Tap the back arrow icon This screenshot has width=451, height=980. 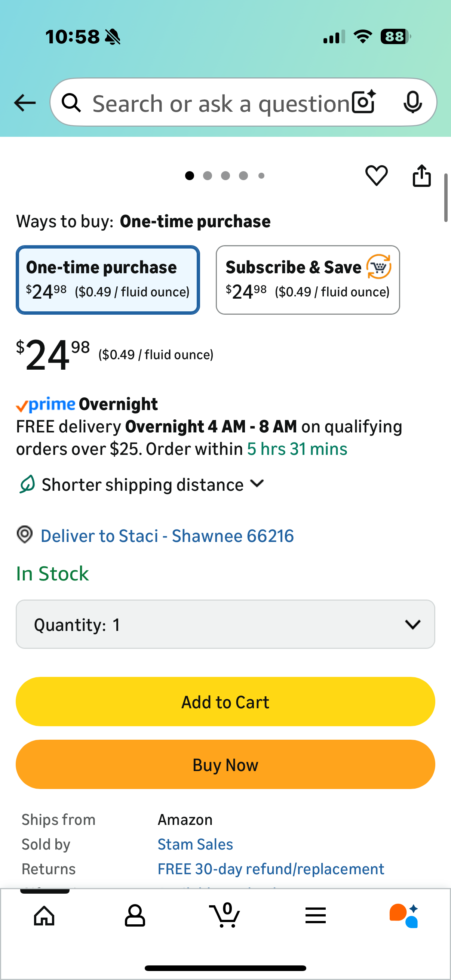pyautogui.click(x=25, y=103)
